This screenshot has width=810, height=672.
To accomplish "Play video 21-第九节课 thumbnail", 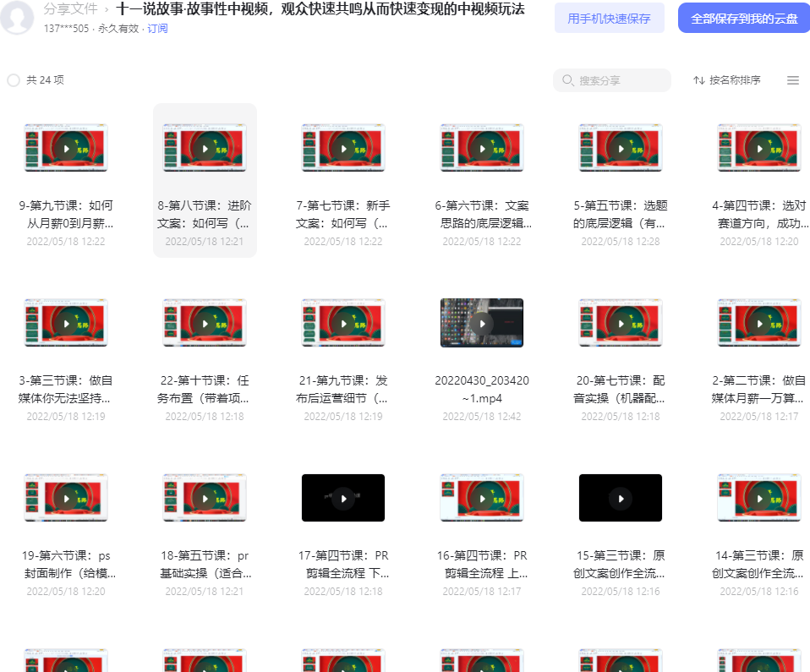I will [x=343, y=324].
